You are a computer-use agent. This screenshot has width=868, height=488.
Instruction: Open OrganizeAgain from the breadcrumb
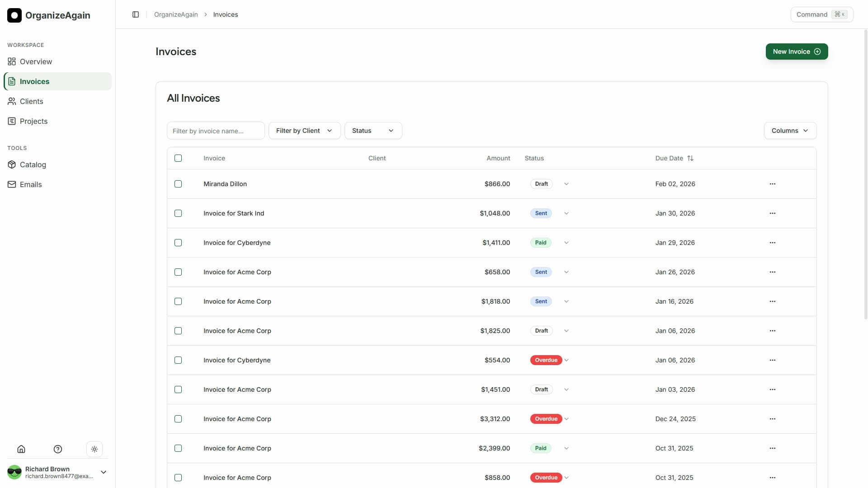tap(176, 14)
